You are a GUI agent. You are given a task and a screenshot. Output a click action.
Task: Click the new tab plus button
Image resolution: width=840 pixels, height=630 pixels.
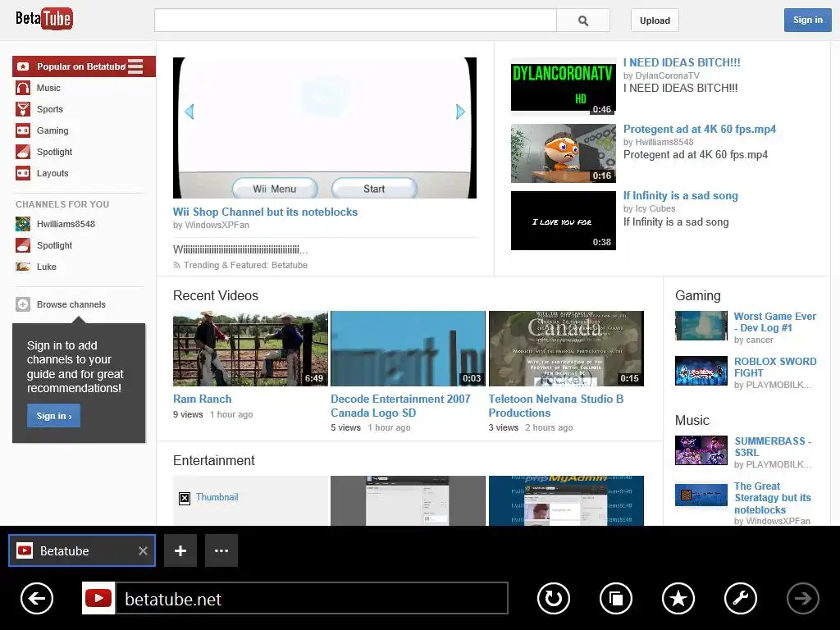180,550
